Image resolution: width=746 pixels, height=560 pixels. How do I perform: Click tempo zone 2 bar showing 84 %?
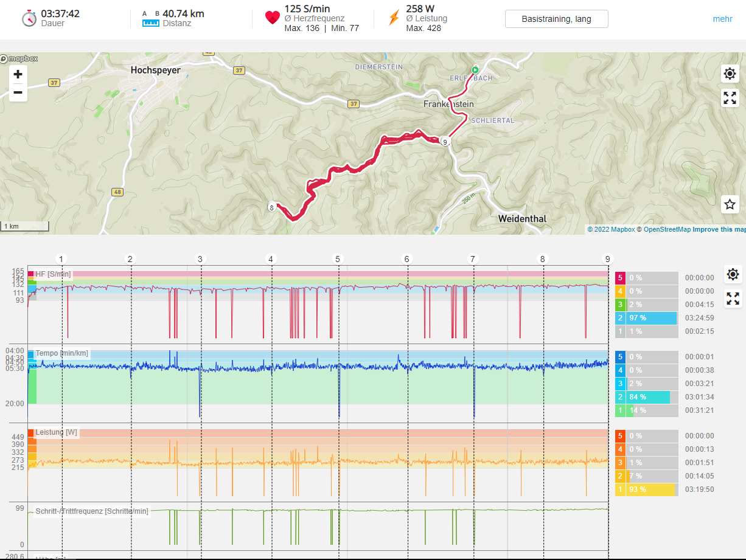click(649, 397)
